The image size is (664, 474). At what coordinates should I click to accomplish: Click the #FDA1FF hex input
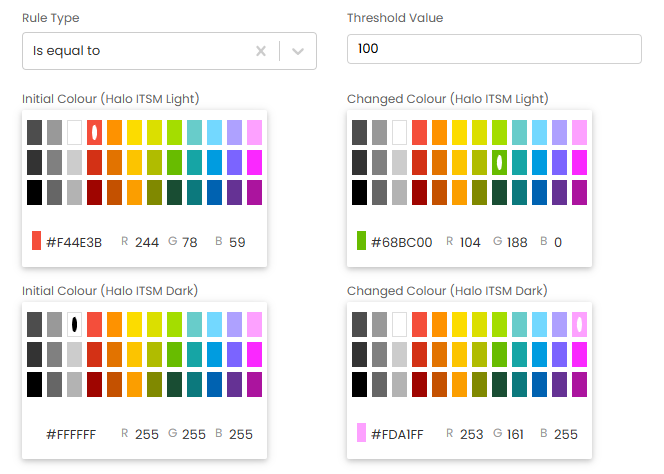(x=399, y=434)
